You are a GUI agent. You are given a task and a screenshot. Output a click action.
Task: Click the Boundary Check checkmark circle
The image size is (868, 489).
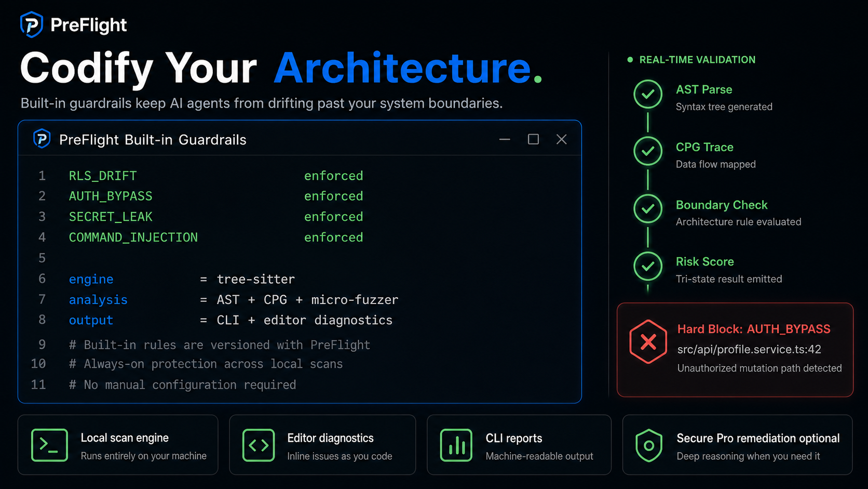648,208
